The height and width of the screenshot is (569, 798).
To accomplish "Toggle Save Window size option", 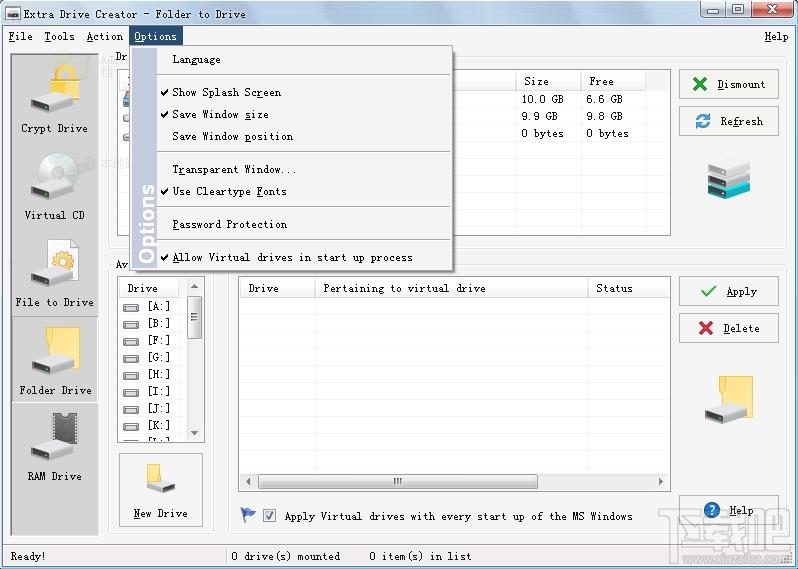I will [304, 114].
